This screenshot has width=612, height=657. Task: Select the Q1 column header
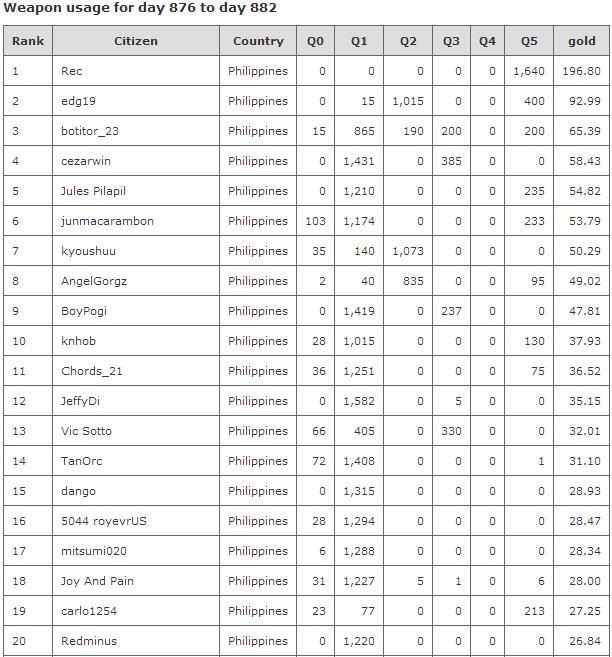(x=359, y=41)
